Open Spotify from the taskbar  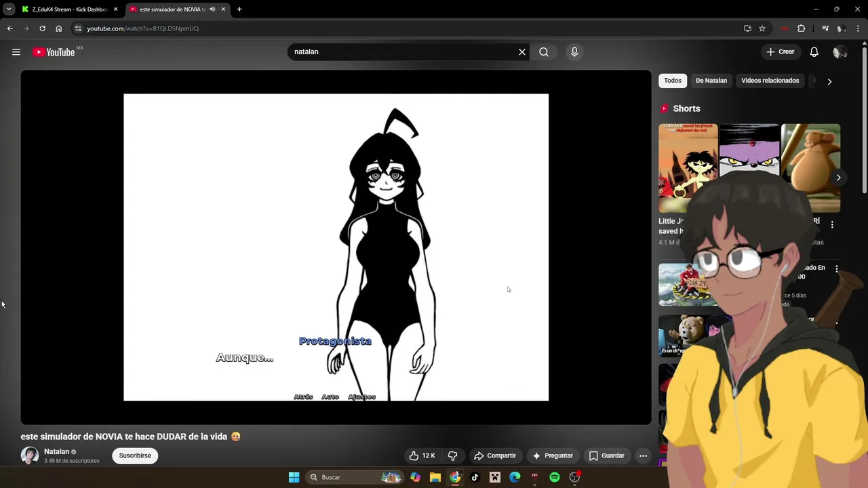[x=555, y=477]
